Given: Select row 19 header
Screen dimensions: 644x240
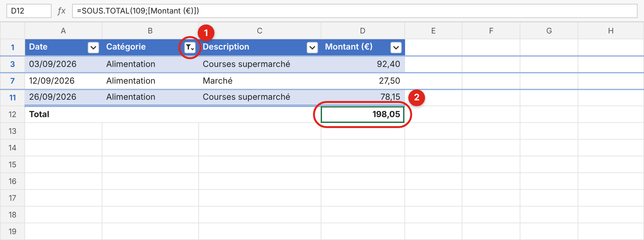Looking at the screenshot, I should click(x=13, y=231).
